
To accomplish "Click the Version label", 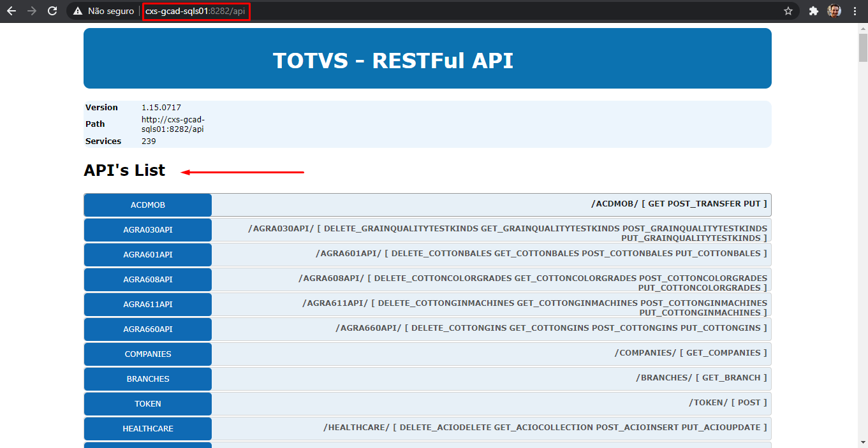I will pyautogui.click(x=101, y=108).
